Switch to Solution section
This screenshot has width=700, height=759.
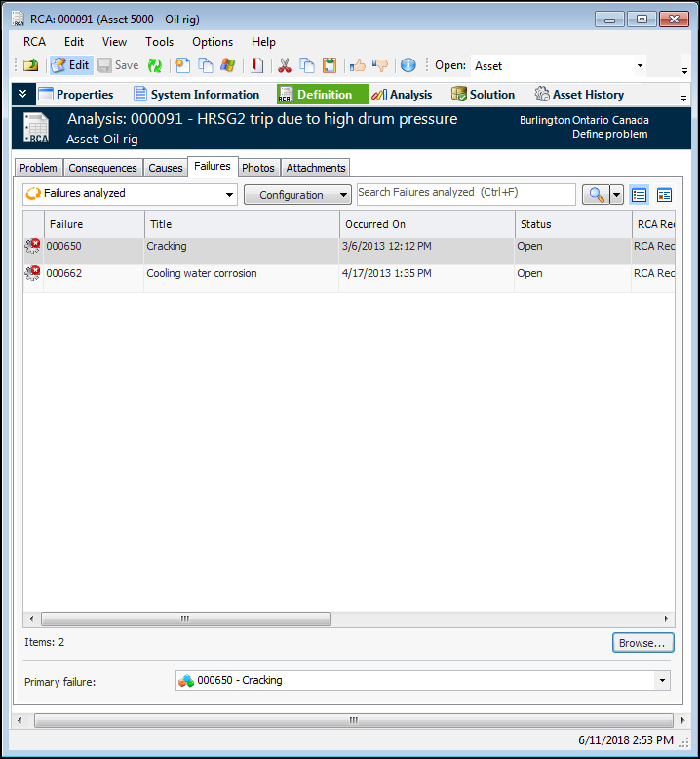pos(483,95)
